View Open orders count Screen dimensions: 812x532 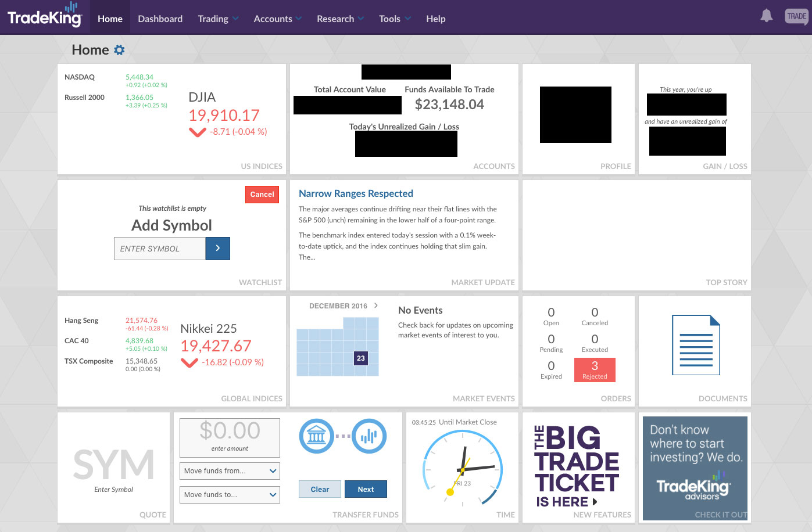[x=551, y=317]
